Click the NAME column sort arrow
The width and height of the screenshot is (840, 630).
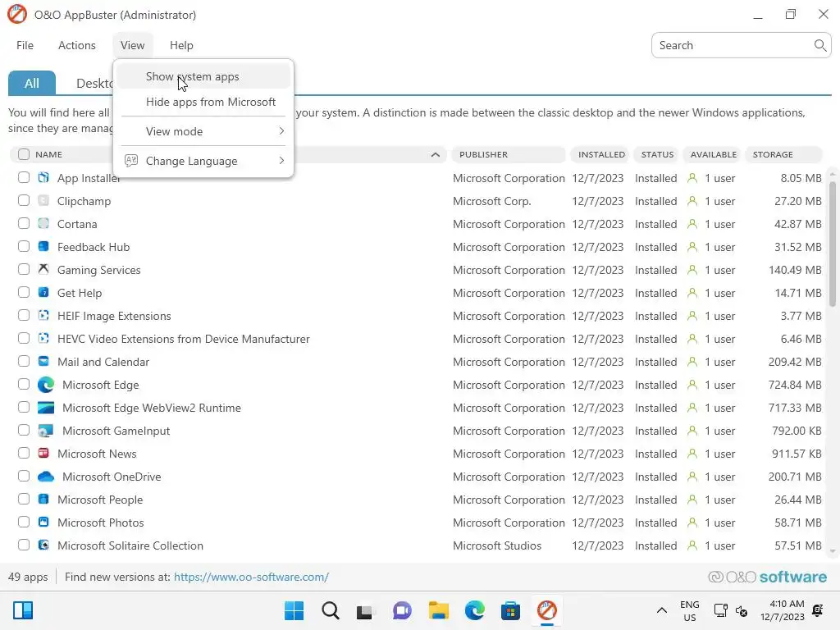[435, 155]
